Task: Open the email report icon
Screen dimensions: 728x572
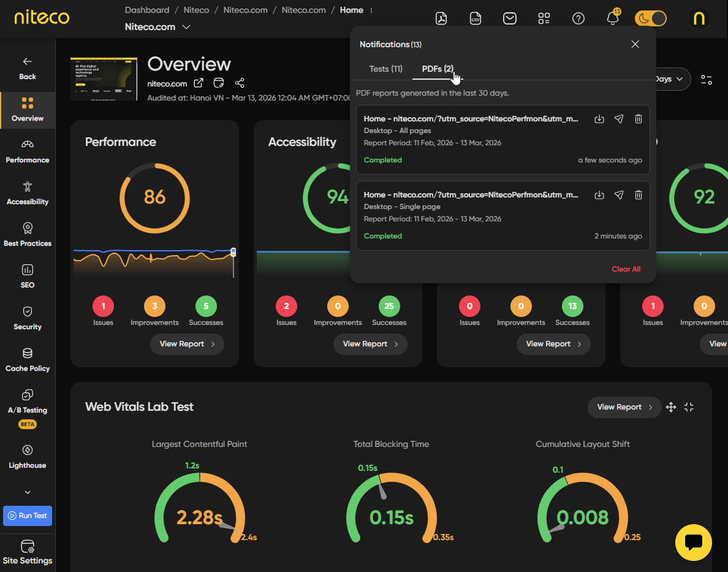Action: coord(510,18)
